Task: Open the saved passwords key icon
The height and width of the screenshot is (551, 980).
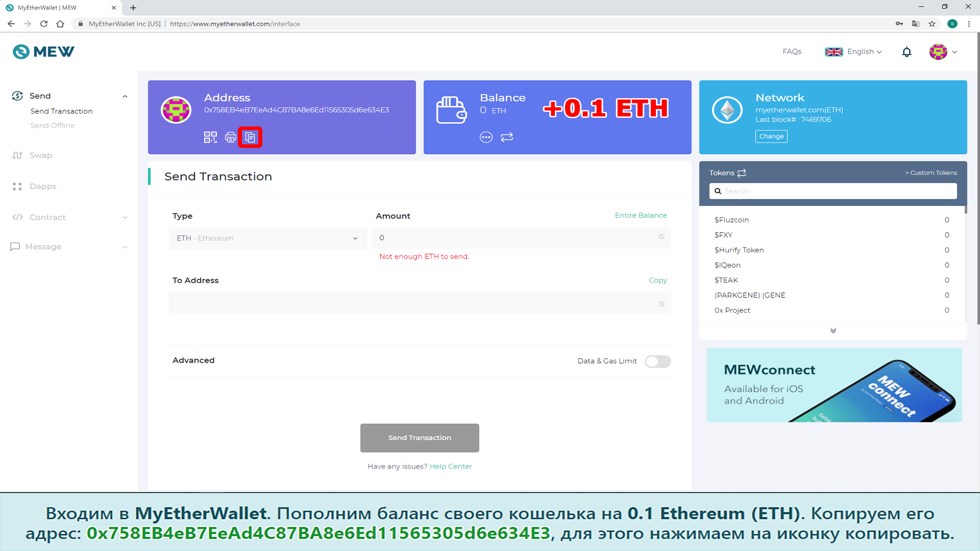Action: tap(899, 24)
